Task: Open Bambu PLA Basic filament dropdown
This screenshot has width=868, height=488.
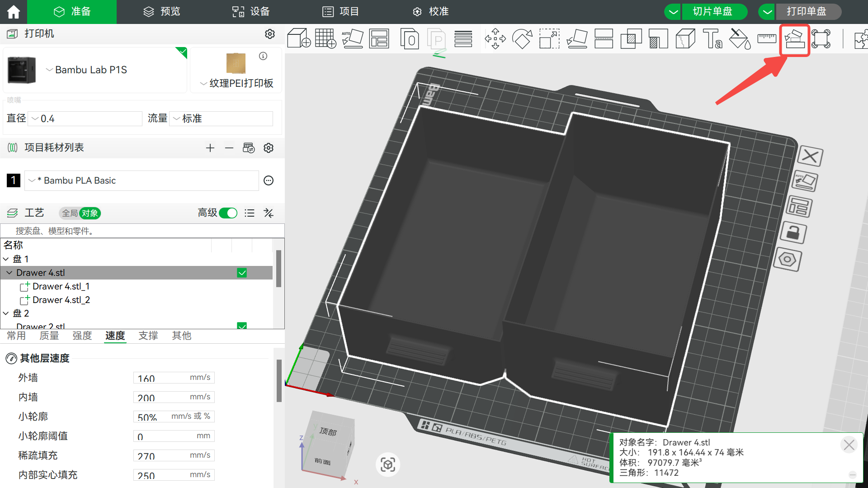Action: 142,180
